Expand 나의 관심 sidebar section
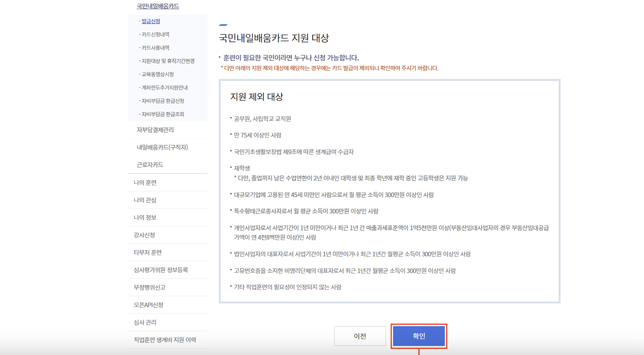 point(145,200)
